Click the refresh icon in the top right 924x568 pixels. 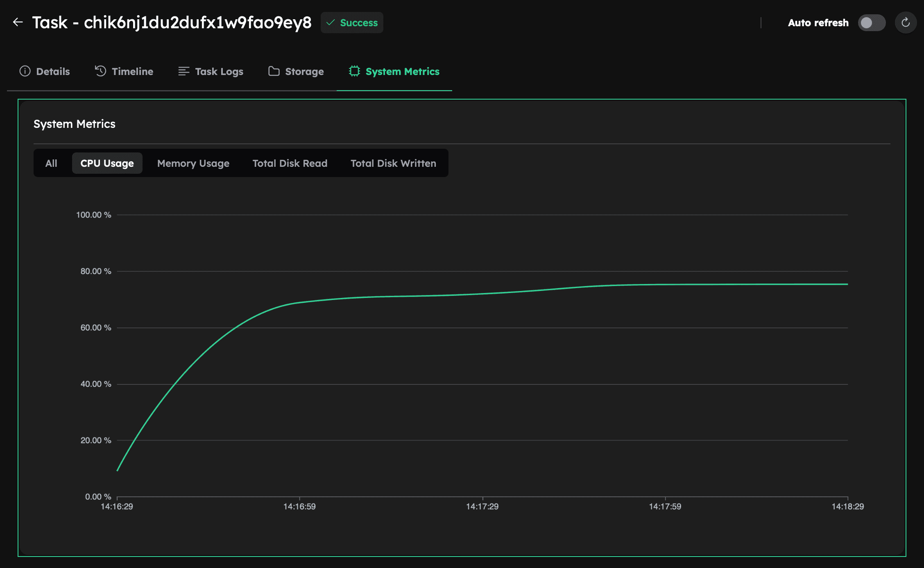point(905,23)
